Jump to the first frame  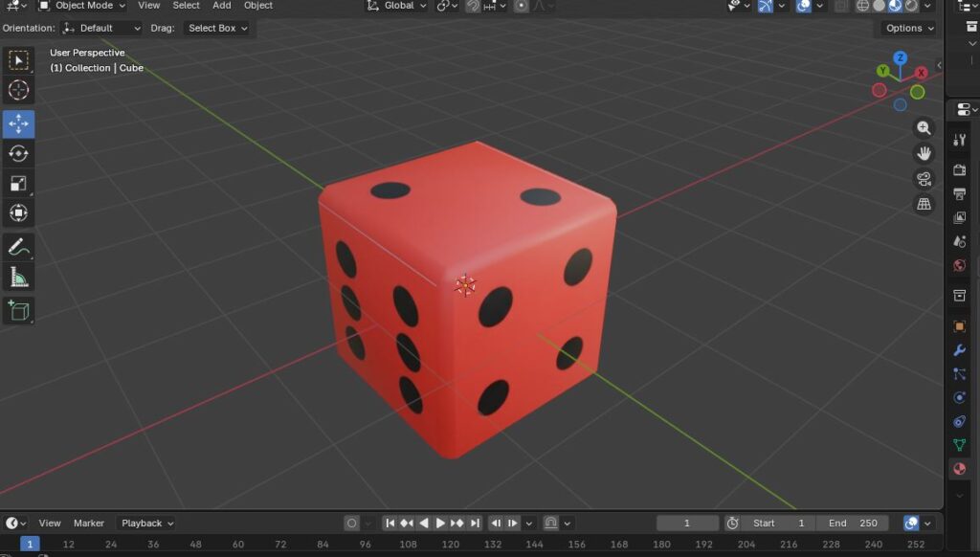point(390,524)
